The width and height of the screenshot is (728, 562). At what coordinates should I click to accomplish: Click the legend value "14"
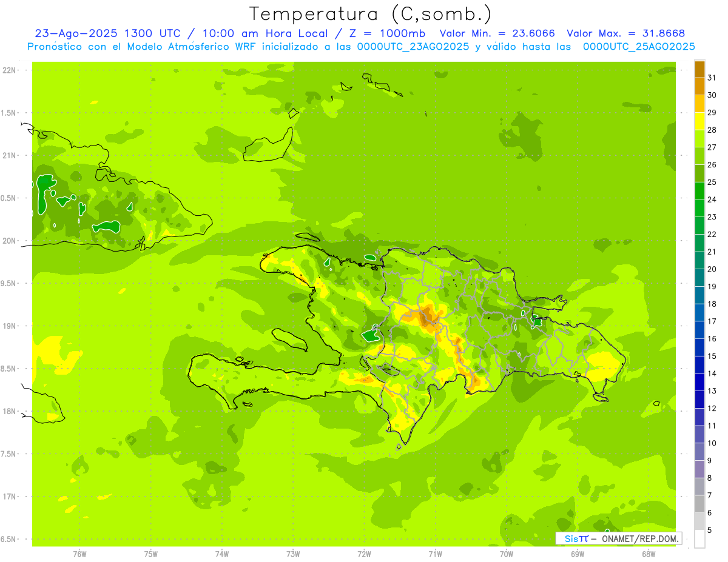coord(712,373)
